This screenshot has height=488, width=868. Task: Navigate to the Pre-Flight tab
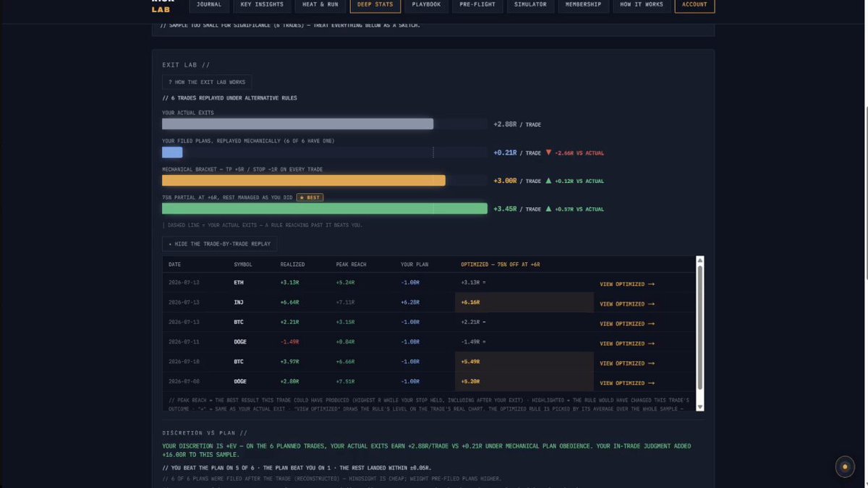[x=477, y=5]
